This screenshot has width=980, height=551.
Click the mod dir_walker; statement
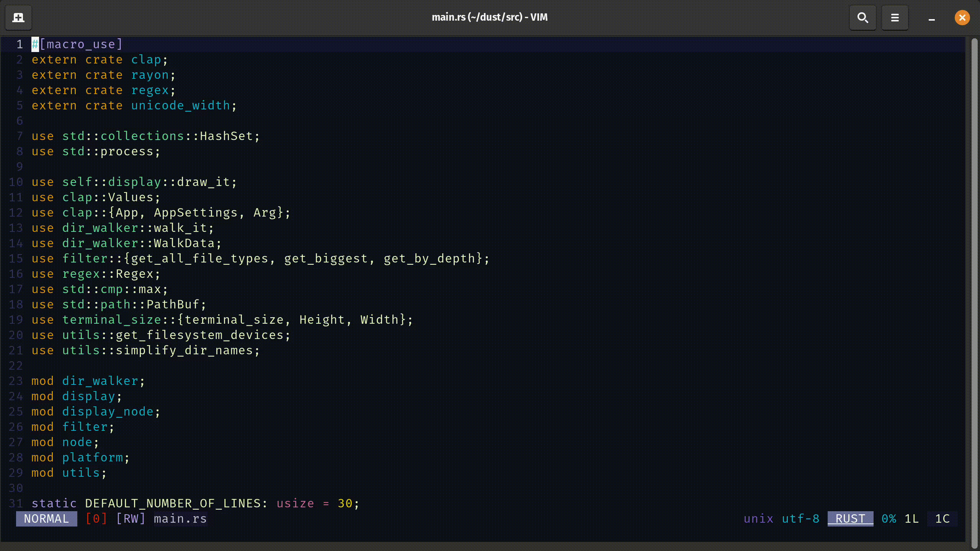[87, 381]
